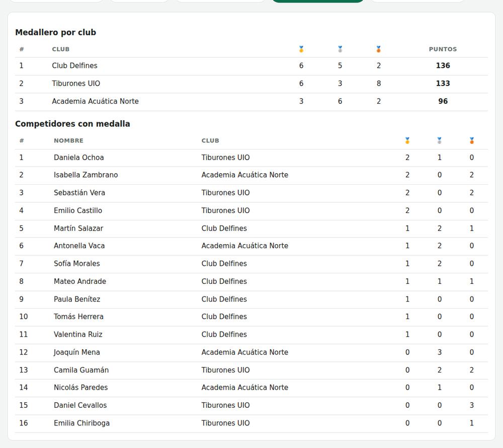503x448 pixels.
Task: Select Sebastián Vera's name
Action: tap(79, 193)
